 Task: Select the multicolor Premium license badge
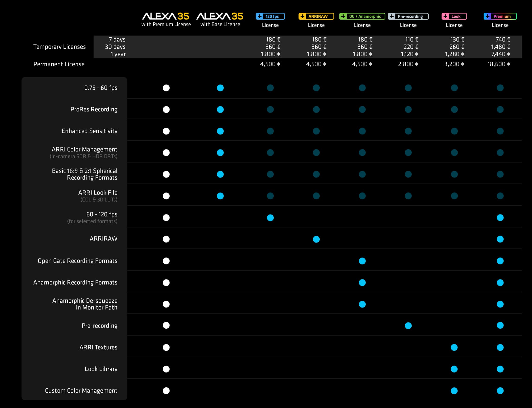(500, 16)
